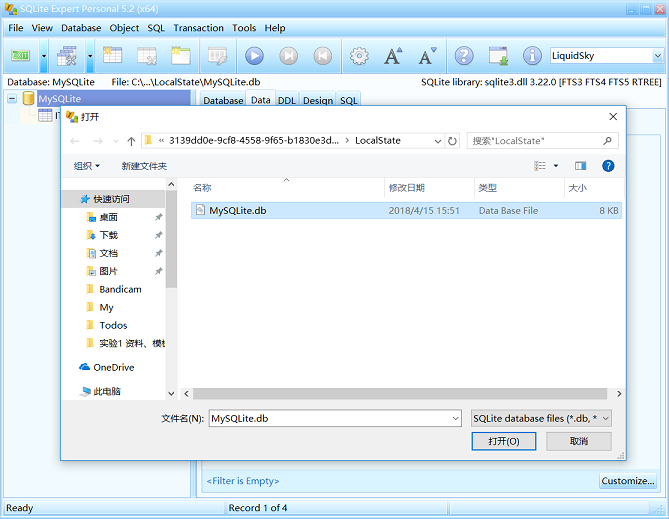Open the File menu

[16, 28]
